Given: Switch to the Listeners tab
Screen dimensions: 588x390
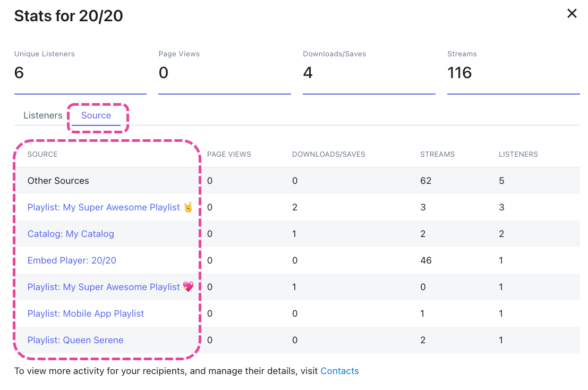Looking at the screenshot, I should [x=43, y=115].
